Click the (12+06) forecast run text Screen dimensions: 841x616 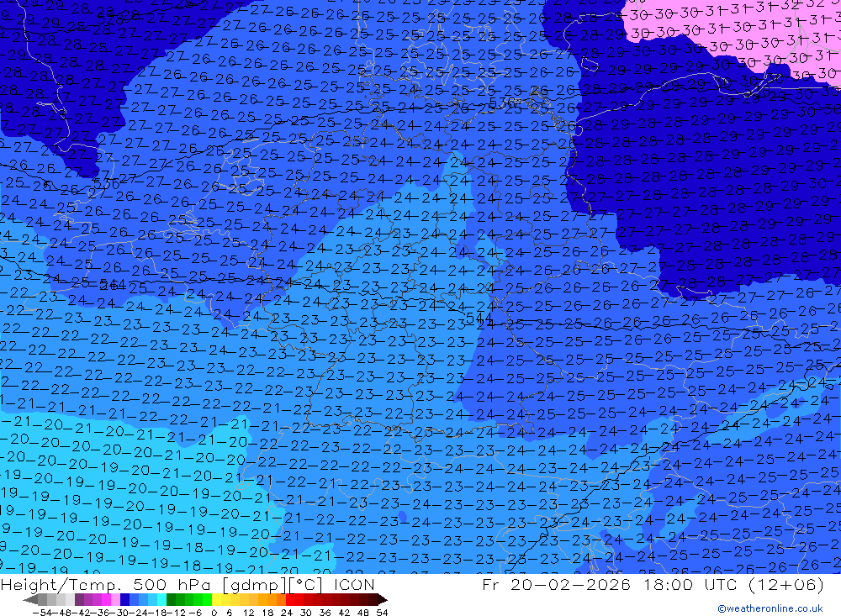(784, 584)
